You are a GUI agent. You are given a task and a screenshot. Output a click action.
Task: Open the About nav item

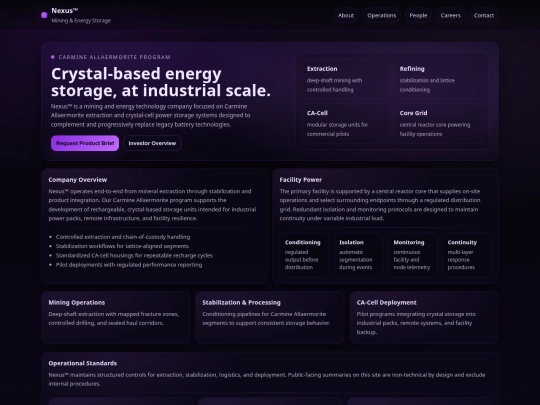[346, 15]
